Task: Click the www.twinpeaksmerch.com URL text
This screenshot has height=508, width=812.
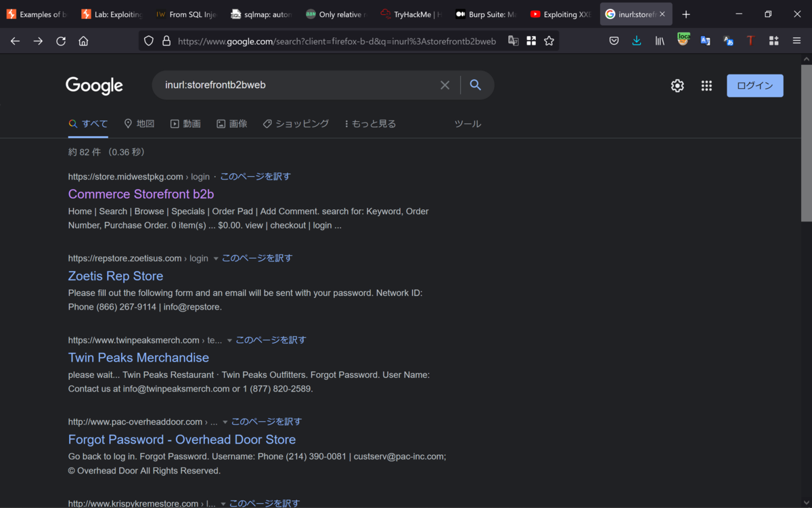Action: coord(134,340)
